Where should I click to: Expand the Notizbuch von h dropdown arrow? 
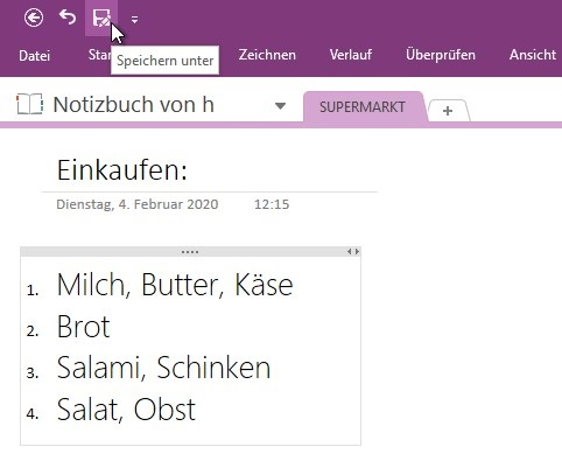280,106
